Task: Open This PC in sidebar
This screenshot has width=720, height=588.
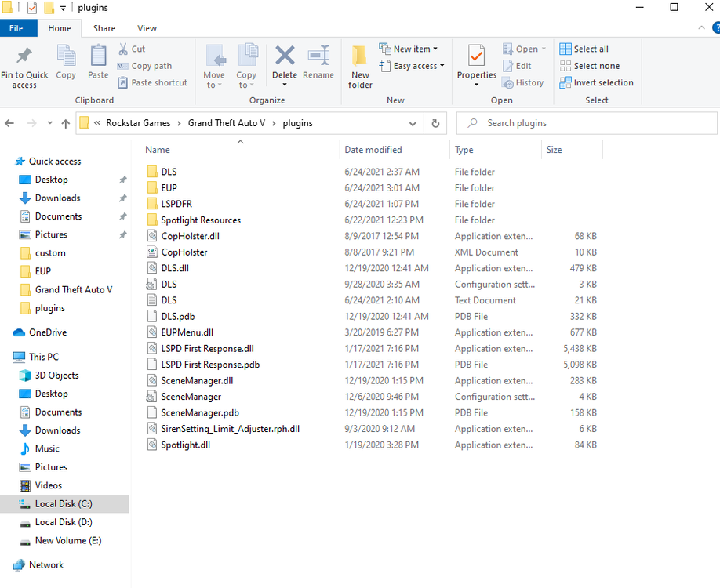Action: tap(44, 357)
